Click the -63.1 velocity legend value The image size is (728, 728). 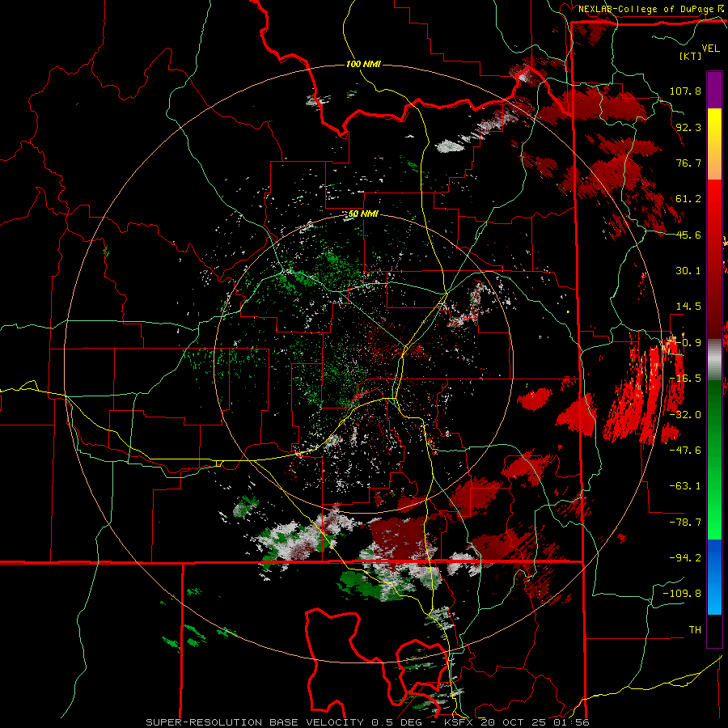(685, 486)
